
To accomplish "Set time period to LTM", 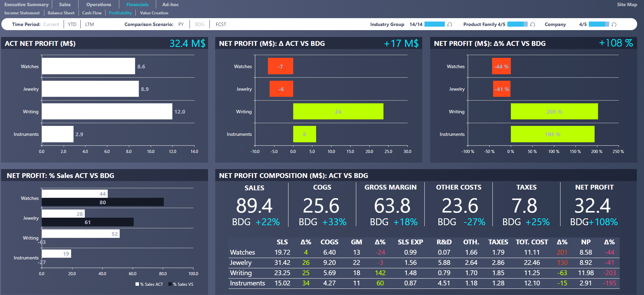I will pyautogui.click(x=90, y=24).
